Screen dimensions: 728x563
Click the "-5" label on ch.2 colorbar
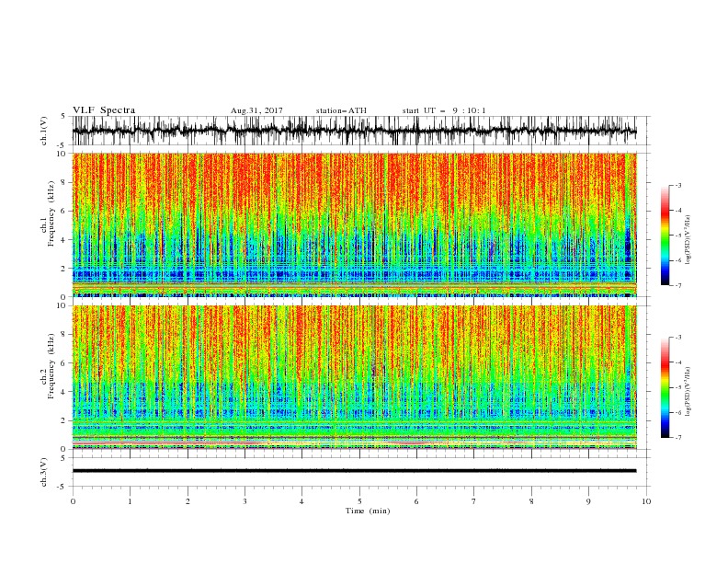[x=678, y=387]
